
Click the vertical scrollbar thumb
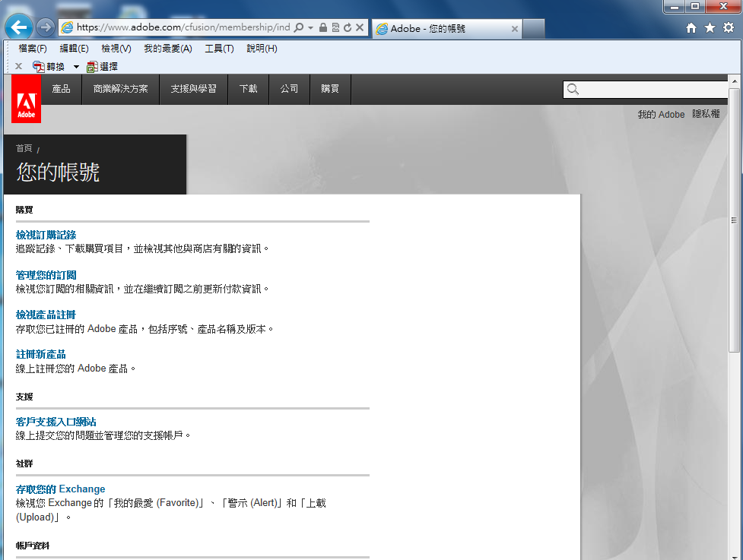pyautogui.click(x=734, y=220)
